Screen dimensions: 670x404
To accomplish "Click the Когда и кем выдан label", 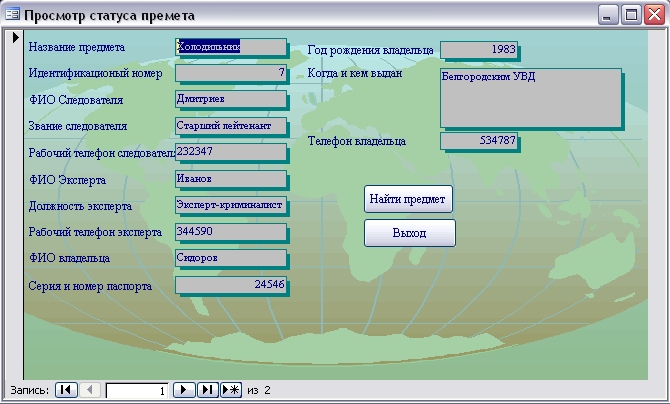I will [x=355, y=73].
